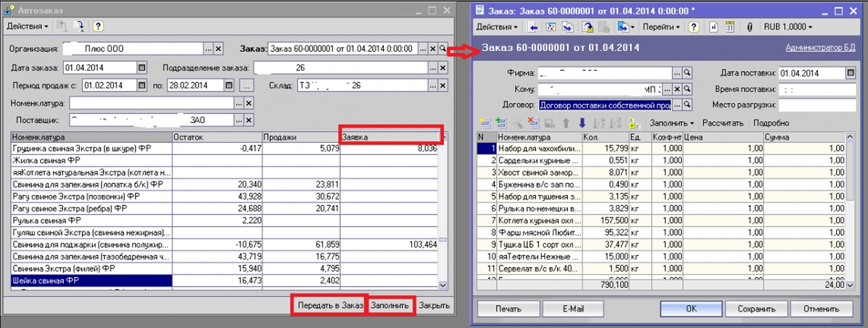Click magnifier icon next to Заказ field
Image resolution: width=868 pixels, height=328 pixels.
[x=443, y=49]
